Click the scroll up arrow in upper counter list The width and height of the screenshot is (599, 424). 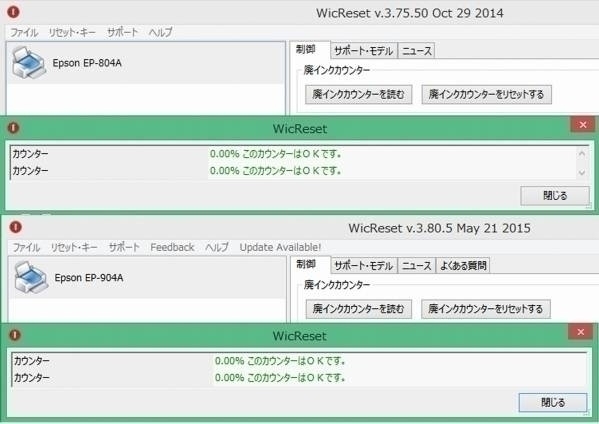tap(582, 154)
